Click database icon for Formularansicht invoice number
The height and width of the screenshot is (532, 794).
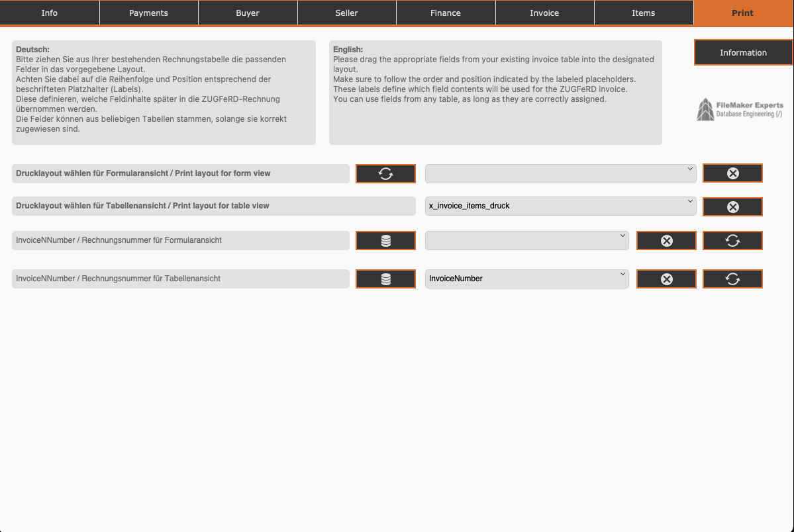pos(385,241)
